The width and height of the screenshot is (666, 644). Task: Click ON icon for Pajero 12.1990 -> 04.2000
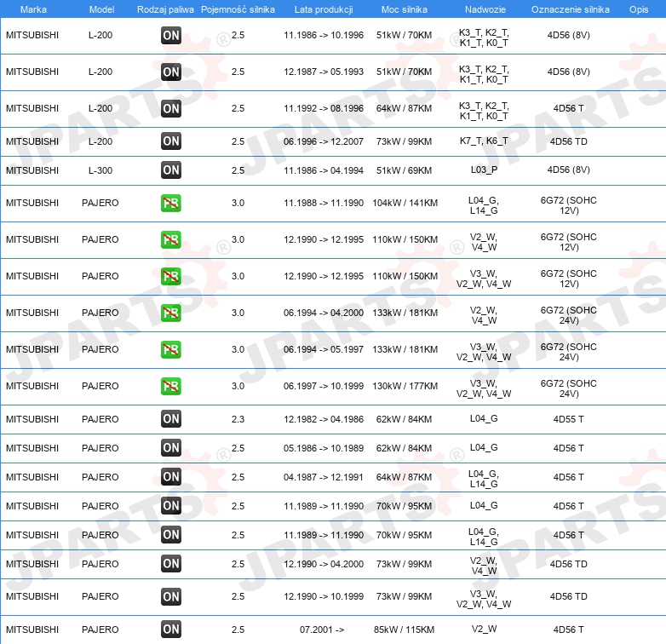(171, 564)
